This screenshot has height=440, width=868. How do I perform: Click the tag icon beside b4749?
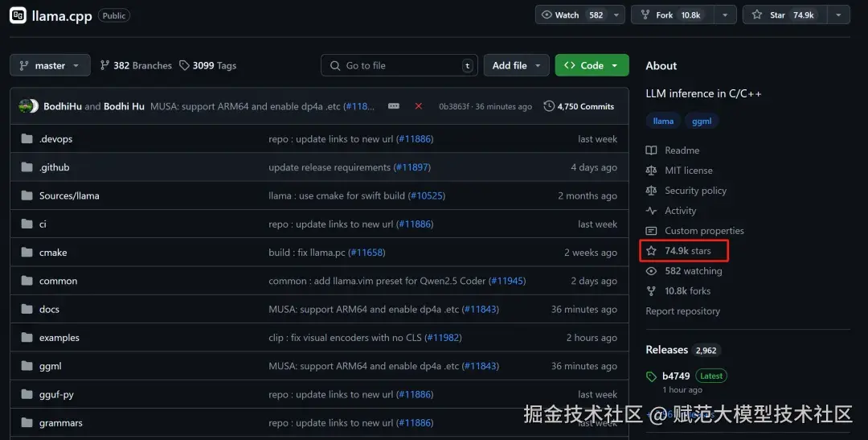652,376
